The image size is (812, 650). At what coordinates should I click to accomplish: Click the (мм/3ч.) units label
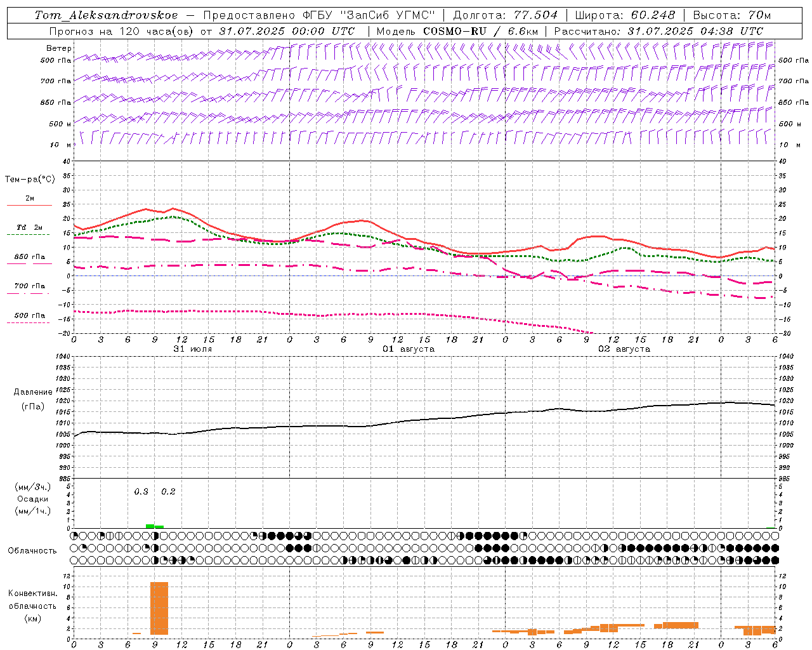[x=33, y=487]
